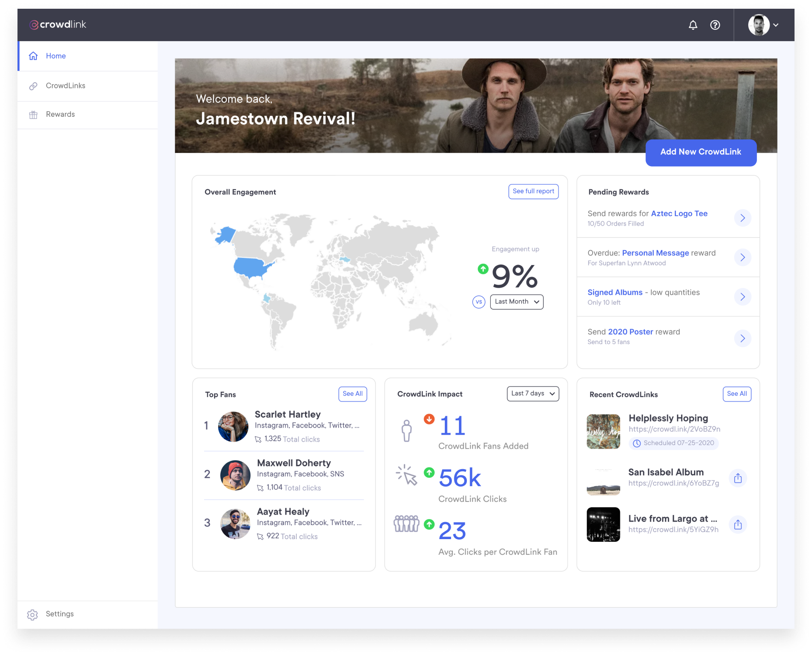Click the Helplessly Hoping title
The width and height of the screenshot is (812, 655).
click(668, 418)
